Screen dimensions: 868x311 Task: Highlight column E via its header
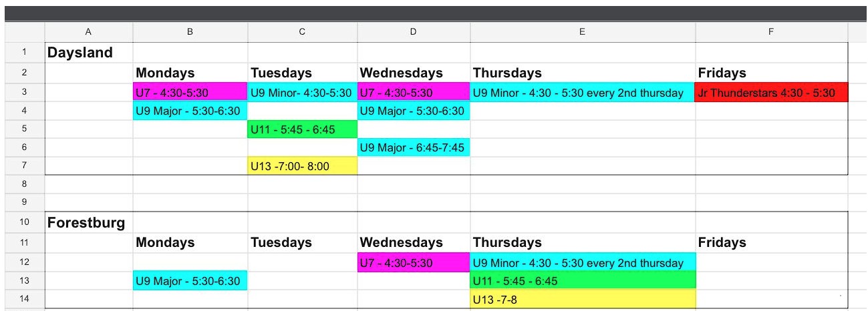click(582, 32)
